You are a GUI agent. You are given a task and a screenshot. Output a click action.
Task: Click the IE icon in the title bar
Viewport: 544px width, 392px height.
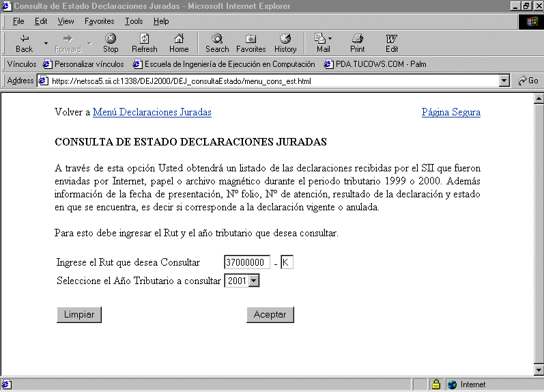[x=7, y=6]
